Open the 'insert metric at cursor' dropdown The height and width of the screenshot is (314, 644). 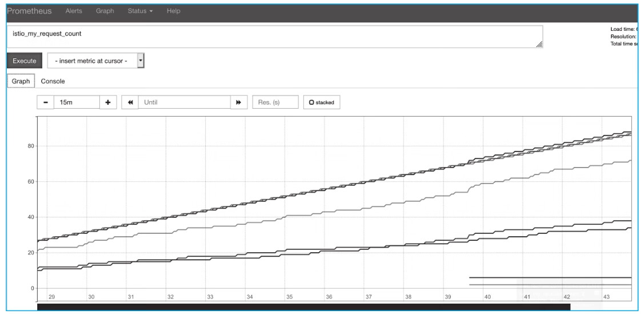pyautogui.click(x=96, y=61)
